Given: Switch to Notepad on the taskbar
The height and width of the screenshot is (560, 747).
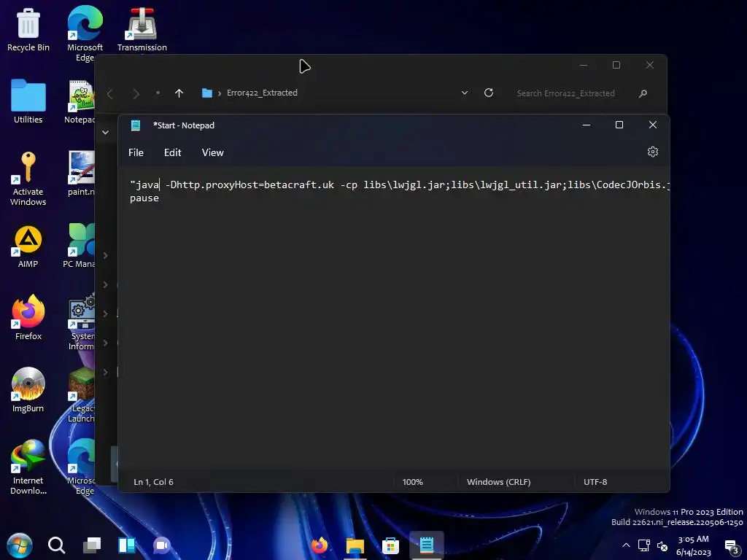Looking at the screenshot, I should coord(426,545).
